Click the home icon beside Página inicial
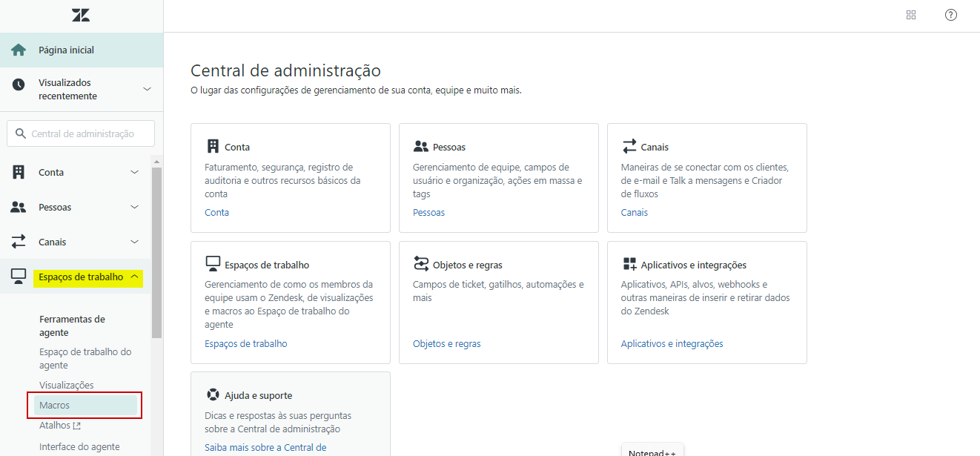The height and width of the screenshot is (456, 980). (x=19, y=50)
